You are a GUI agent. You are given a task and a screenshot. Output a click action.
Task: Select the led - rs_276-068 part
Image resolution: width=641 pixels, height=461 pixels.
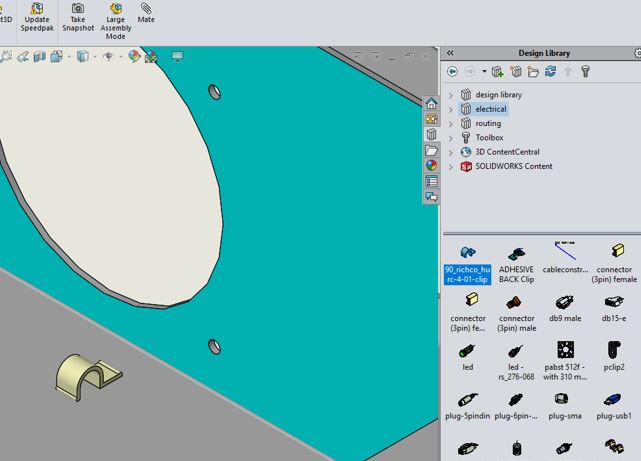(516, 362)
